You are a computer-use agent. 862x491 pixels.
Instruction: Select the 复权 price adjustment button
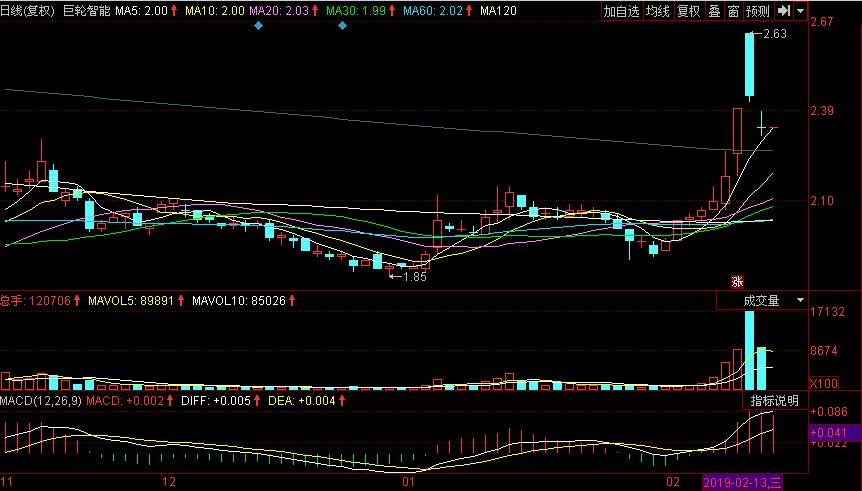tap(688, 11)
